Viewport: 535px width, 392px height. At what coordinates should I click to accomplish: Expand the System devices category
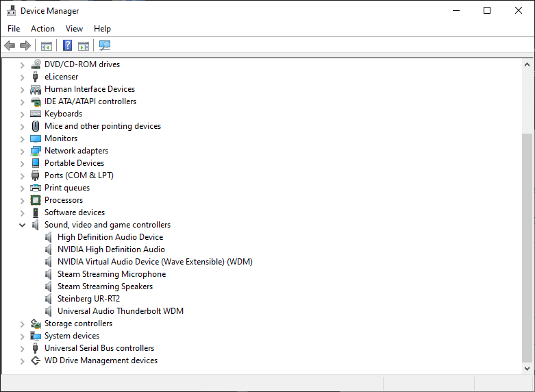pos(22,336)
